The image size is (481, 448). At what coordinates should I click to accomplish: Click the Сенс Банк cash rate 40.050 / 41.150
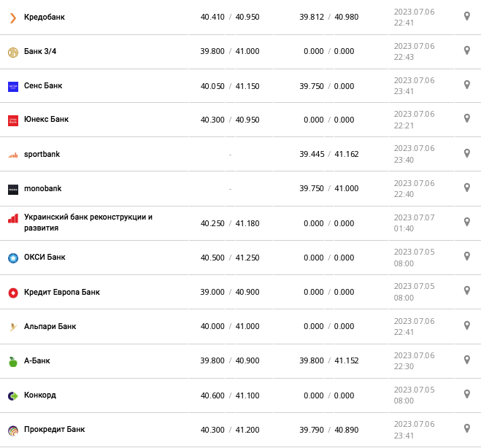pyautogui.click(x=230, y=86)
